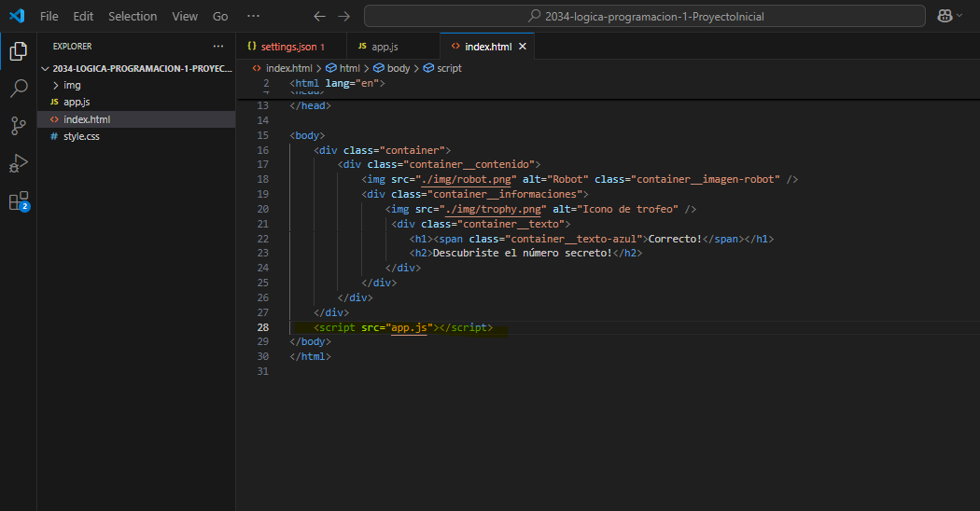Go back with the left arrow
980x511 pixels.
click(319, 16)
